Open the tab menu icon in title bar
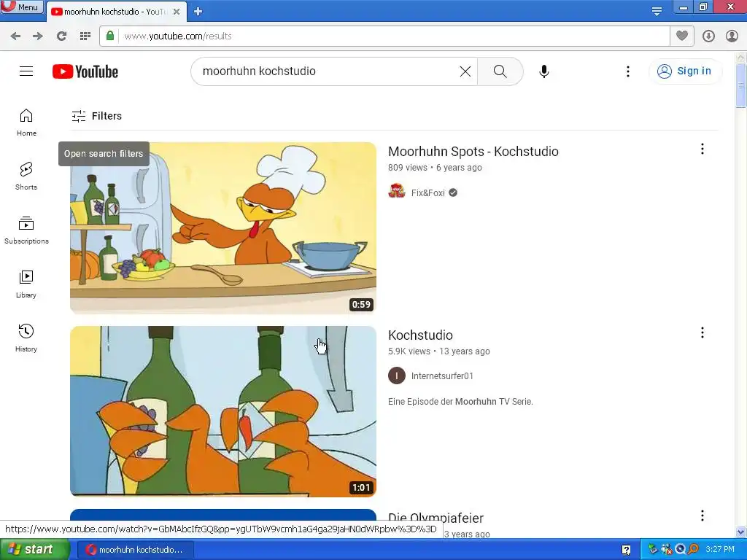This screenshot has width=747, height=560. (x=657, y=12)
